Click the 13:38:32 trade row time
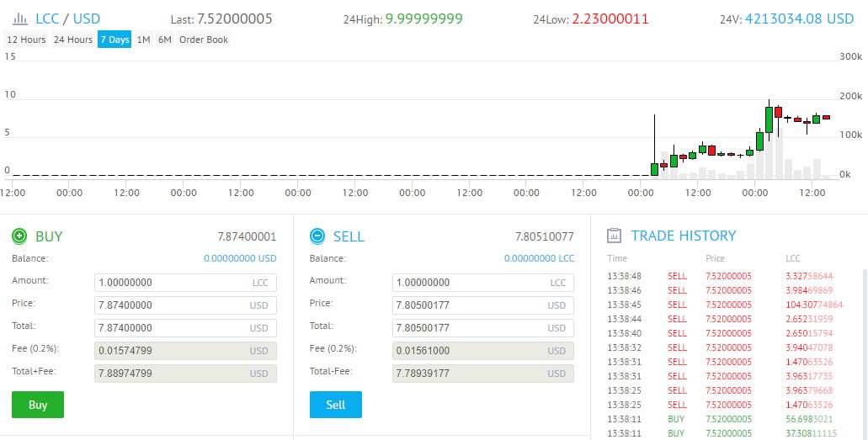Screen dimensions: 868x440 pos(625,347)
